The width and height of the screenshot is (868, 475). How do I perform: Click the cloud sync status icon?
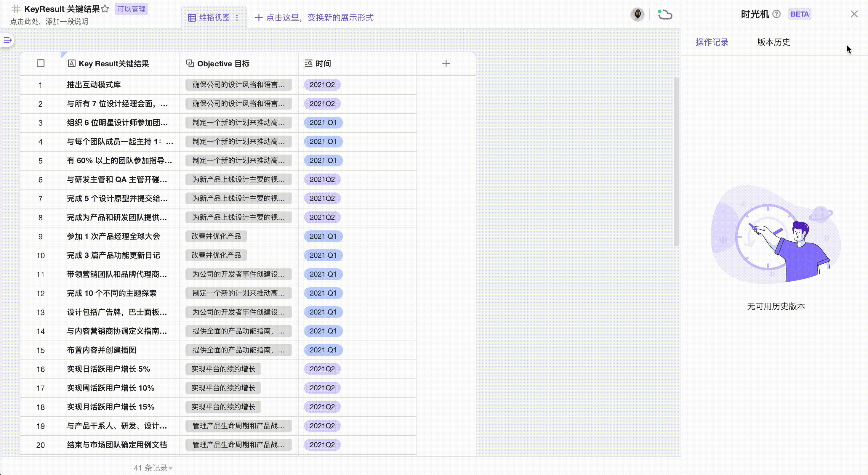point(665,15)
